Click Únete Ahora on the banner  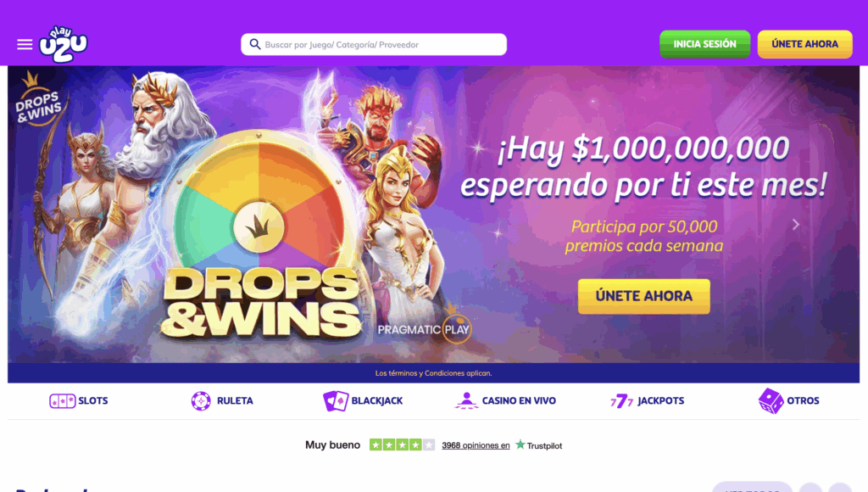pos(644,296)
